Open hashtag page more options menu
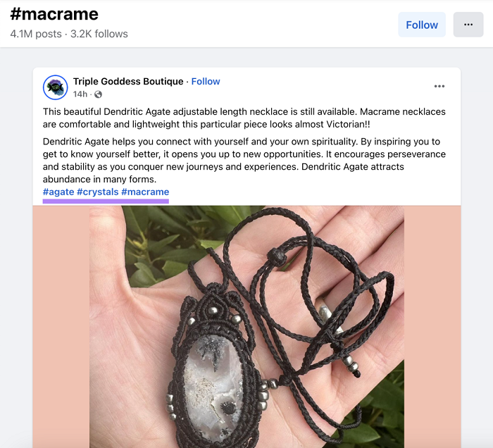This screenshot has height=448, width=493. (x=468, y=25)
